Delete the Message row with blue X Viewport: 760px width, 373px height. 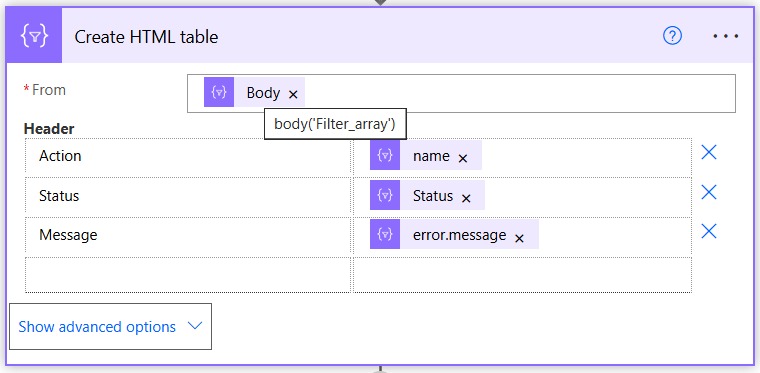(709, 232)
